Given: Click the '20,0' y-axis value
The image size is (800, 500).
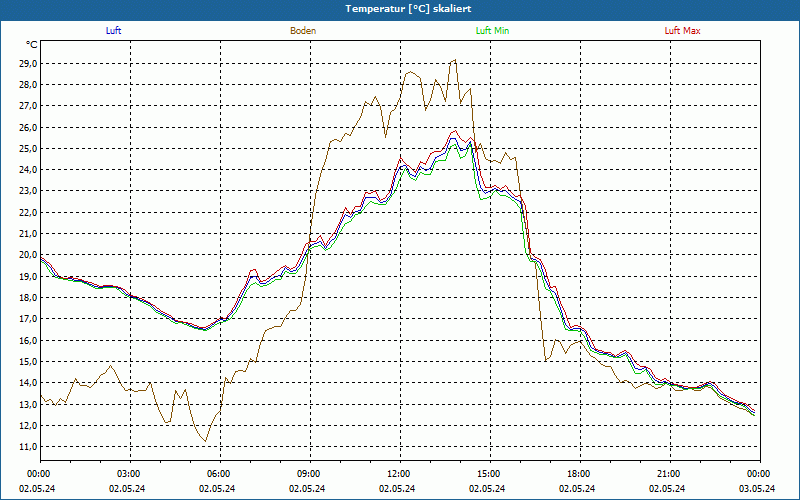Looking at the screenshot, I should (x=28, y=255).
